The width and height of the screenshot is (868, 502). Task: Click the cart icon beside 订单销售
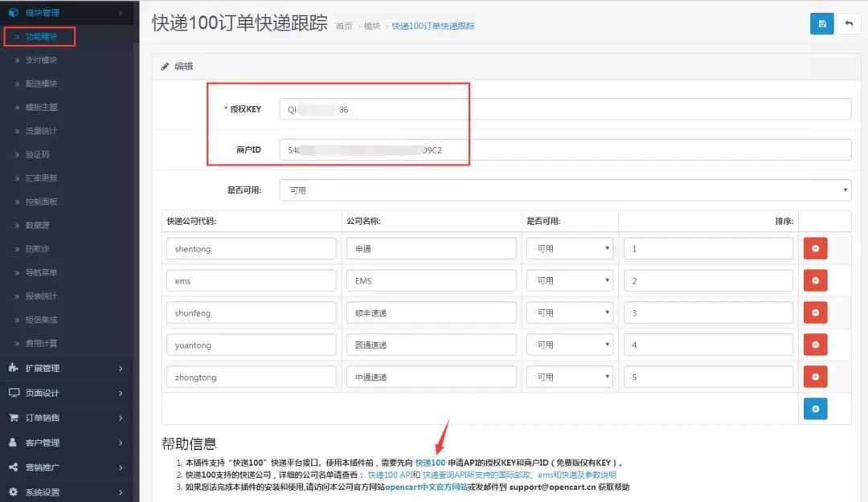pos(14,418)
